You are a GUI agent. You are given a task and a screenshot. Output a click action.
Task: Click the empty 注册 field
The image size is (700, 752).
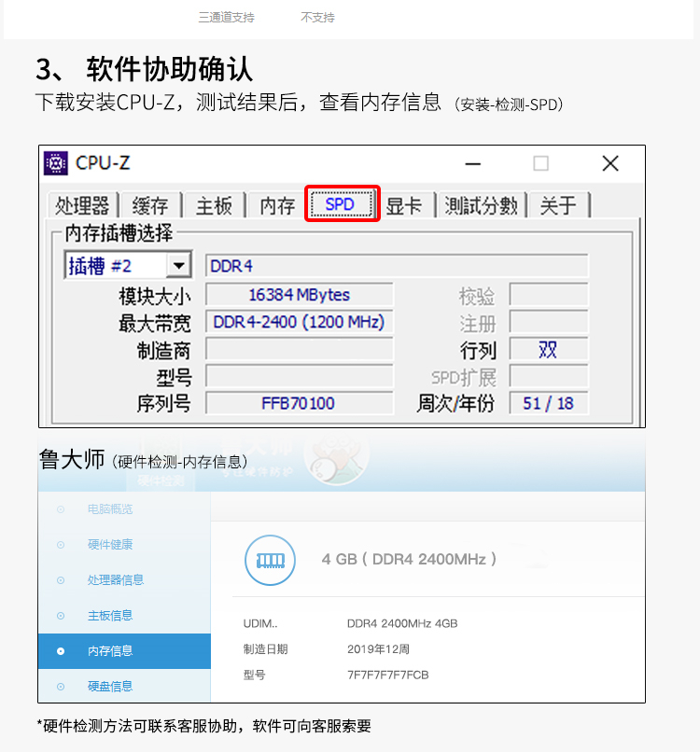(549, 322)
